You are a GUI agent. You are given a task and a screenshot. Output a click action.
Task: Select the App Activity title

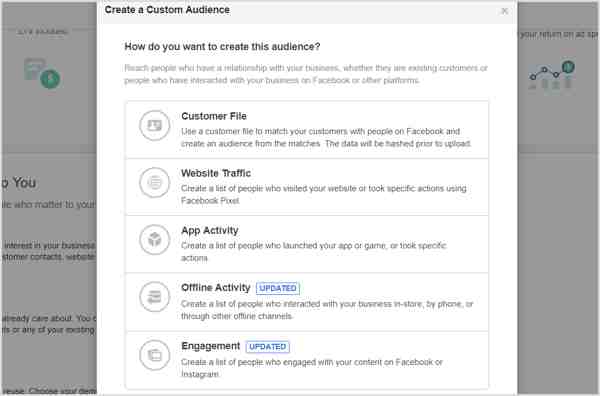click(x=210, y=230)
